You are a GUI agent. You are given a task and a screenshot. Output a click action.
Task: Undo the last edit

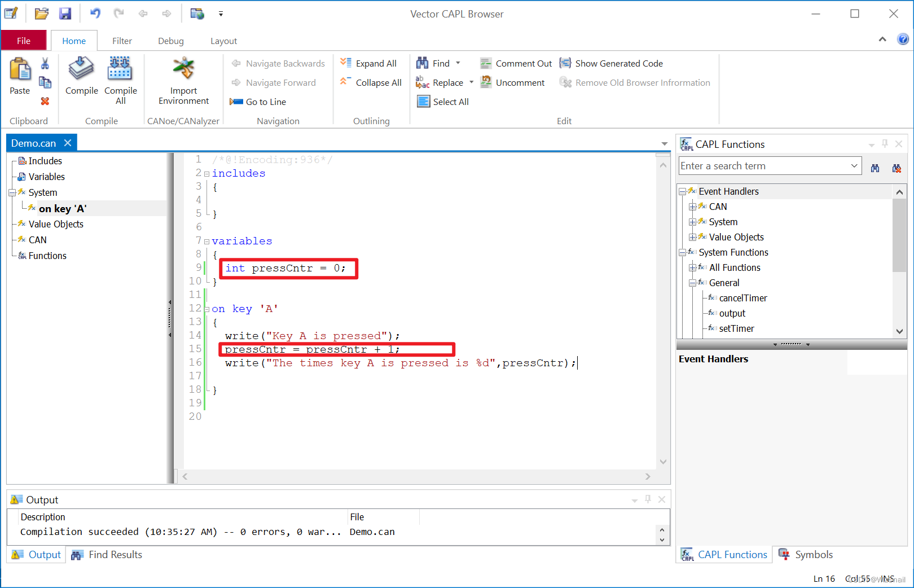coord(95,14)
